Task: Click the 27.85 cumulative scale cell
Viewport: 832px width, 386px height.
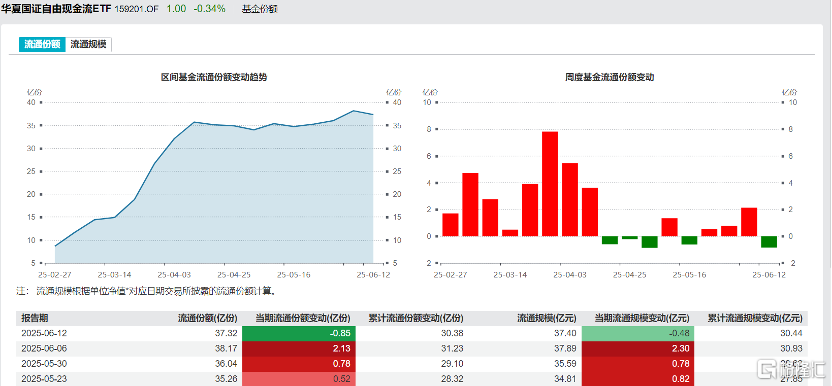Action: (x=791, y=379)
